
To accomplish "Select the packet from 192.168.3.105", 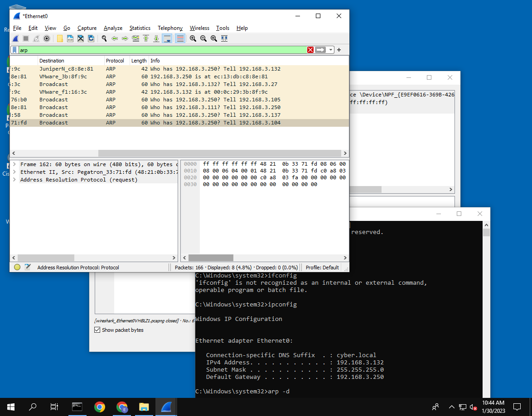I will 179,100.
